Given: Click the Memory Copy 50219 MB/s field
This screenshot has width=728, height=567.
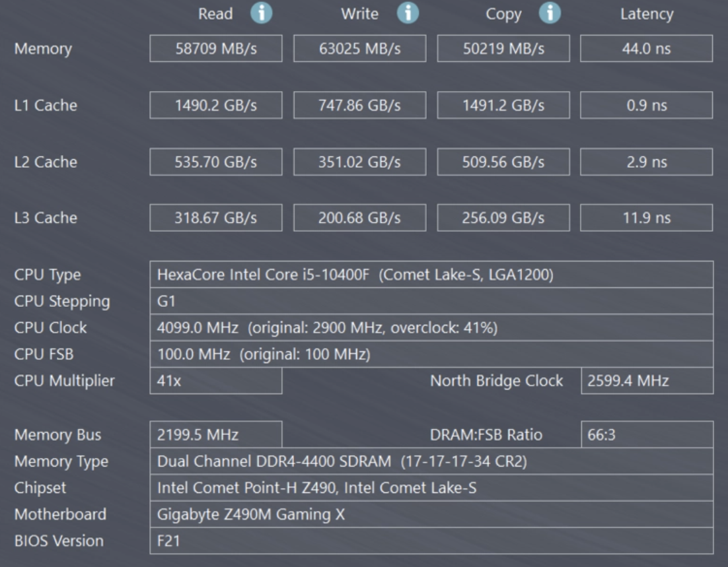Looking at the screenshot, I should [503, 49].
